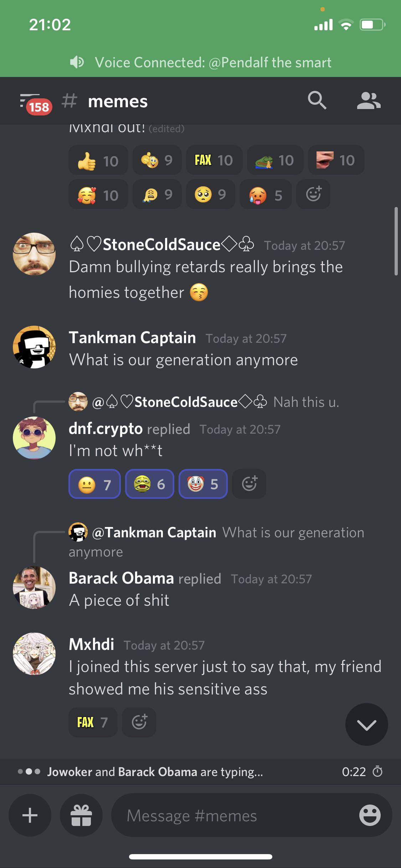Viewport: 401px width, 868px height.
Task: Toggle the clown reaction on I'm not wh**t
Action: pos(203,484)
